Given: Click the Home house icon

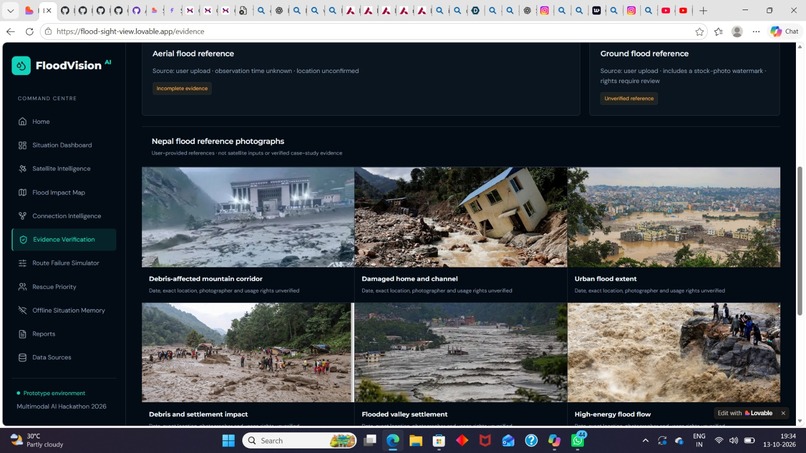Looking at the screenshot, I should [x=23, y=122].
